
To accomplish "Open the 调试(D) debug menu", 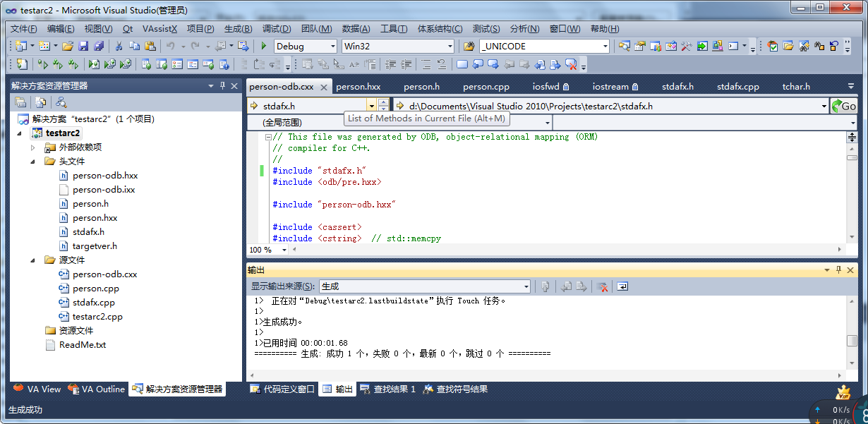I will tap(277, 29).
